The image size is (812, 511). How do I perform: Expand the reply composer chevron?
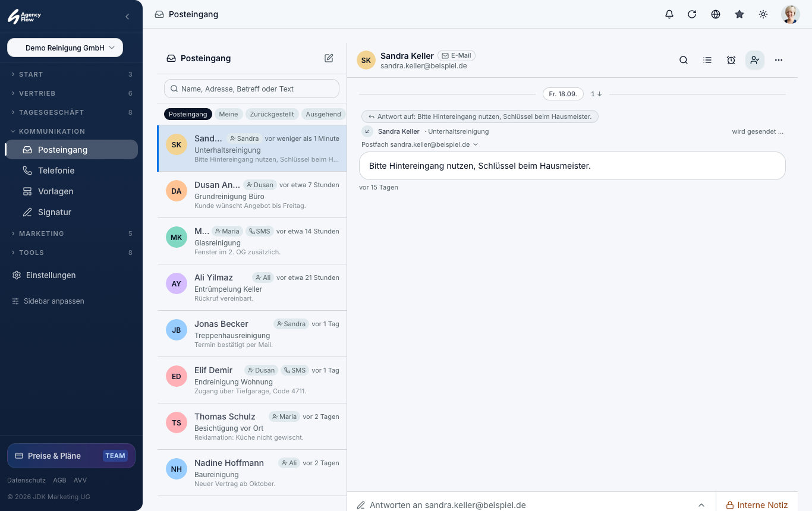click(x=701, y=505)
